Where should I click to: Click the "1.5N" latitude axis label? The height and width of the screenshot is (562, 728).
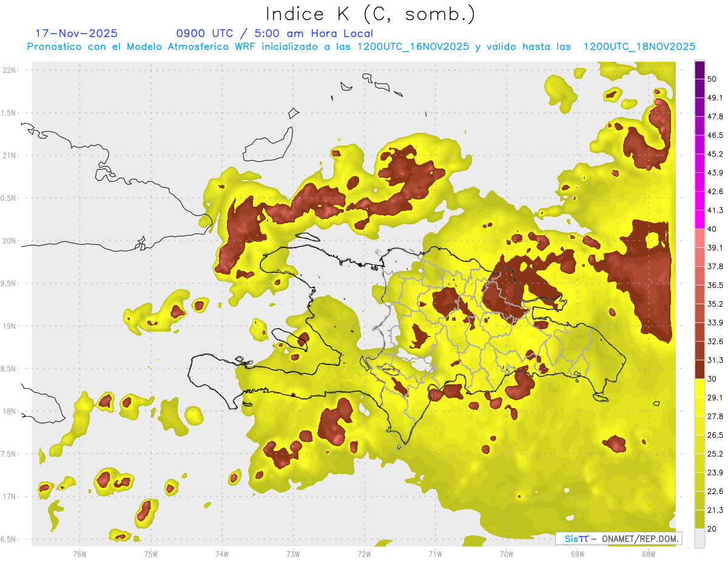click(x=9, y=113)
